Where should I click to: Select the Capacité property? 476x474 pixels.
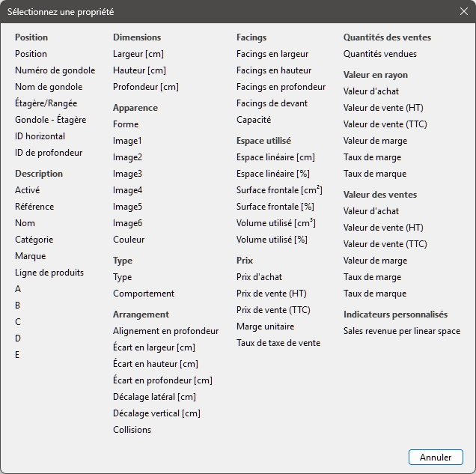coord(254,120)
